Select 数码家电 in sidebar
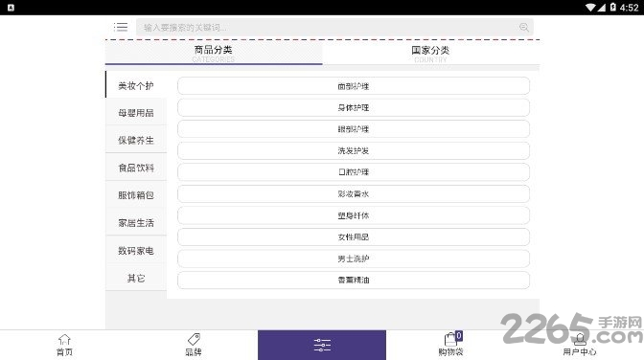This screenshot has height=360, width=644. [136, 251]
